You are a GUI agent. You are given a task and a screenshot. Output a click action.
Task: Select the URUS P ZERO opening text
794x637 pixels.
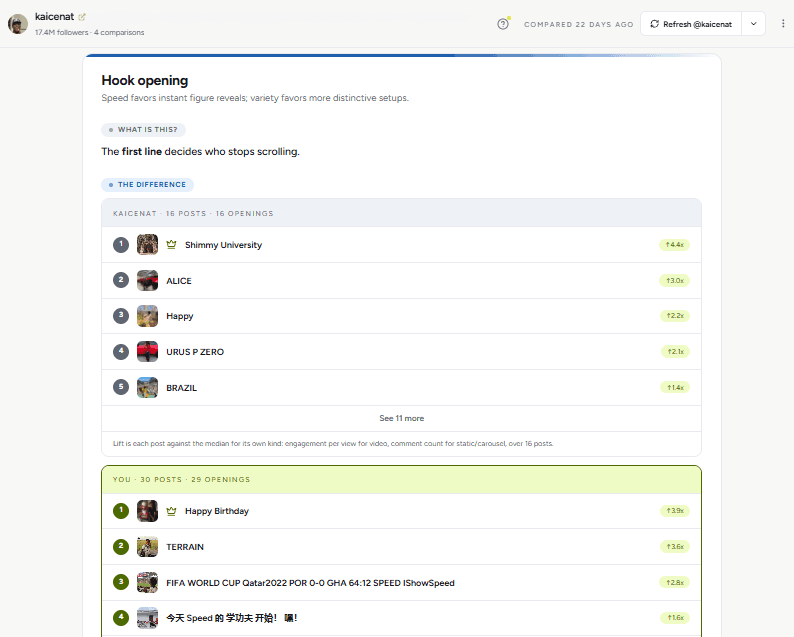tap(195, 352)
